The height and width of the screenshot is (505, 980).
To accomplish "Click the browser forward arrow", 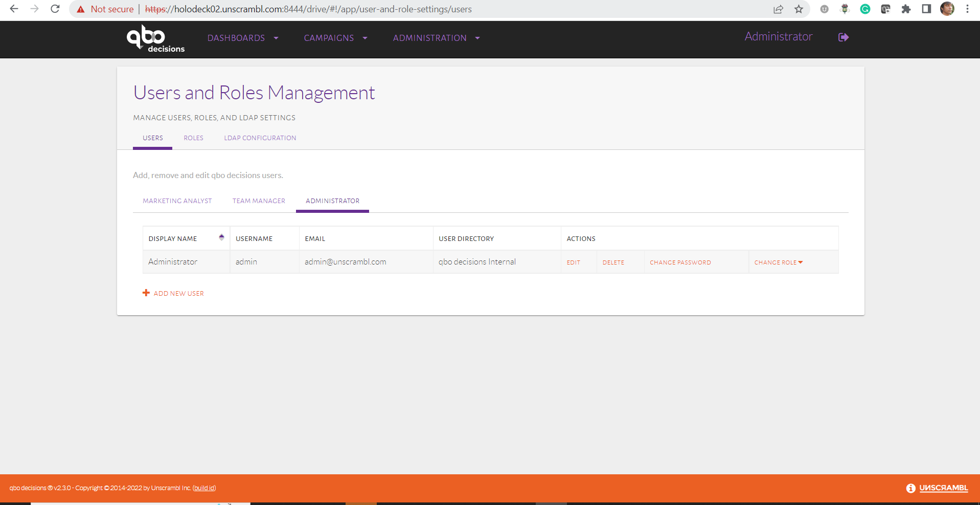I will tap(34, 9).
